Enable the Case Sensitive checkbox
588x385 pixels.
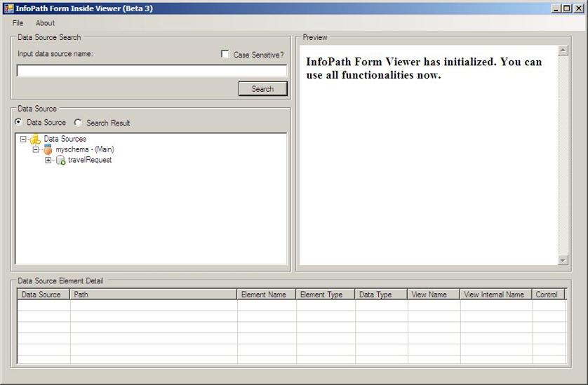(x=225, y=55)
